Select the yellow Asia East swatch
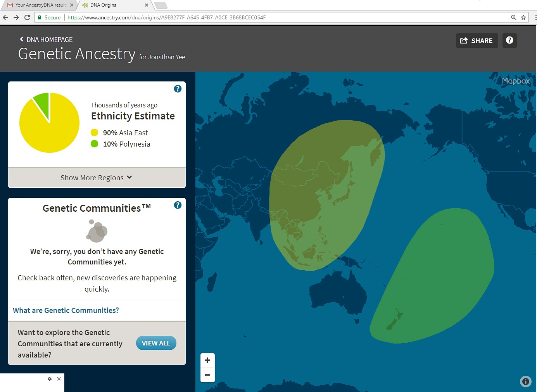The image size is (537, 392). click(x=94, y=133)
